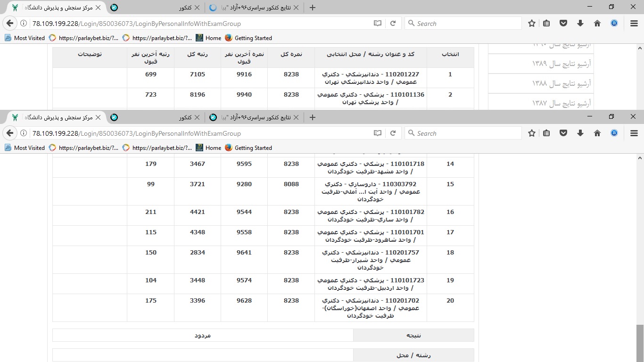Open Home bookmark in upper window
This screenshot has width=644, height=362.
click(x=208, y=38)
